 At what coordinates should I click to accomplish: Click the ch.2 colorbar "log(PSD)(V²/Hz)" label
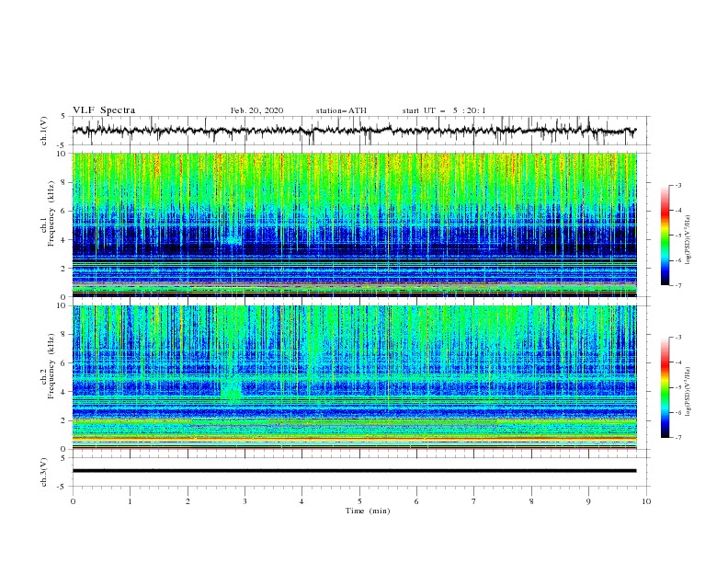tap(688, 392)
